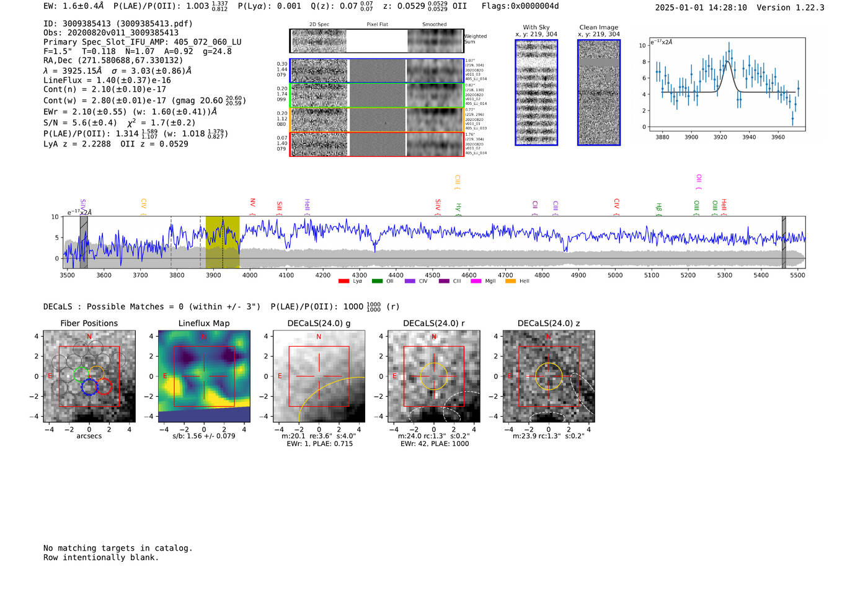Select the green-bordered fiber spectrum row
The width and height of the screenshot is (868, 591).
click(377, 95)
